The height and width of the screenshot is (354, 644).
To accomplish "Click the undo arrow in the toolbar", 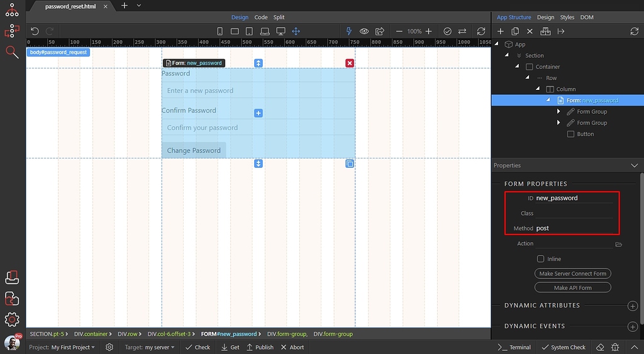I will (x=35, y=31).
